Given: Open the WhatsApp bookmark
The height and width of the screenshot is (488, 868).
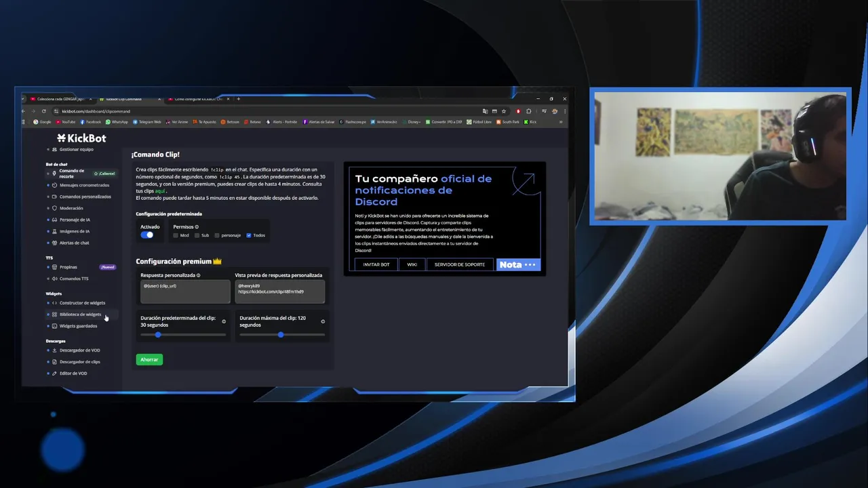Looking at the screenshot, I should coord(117,122).
